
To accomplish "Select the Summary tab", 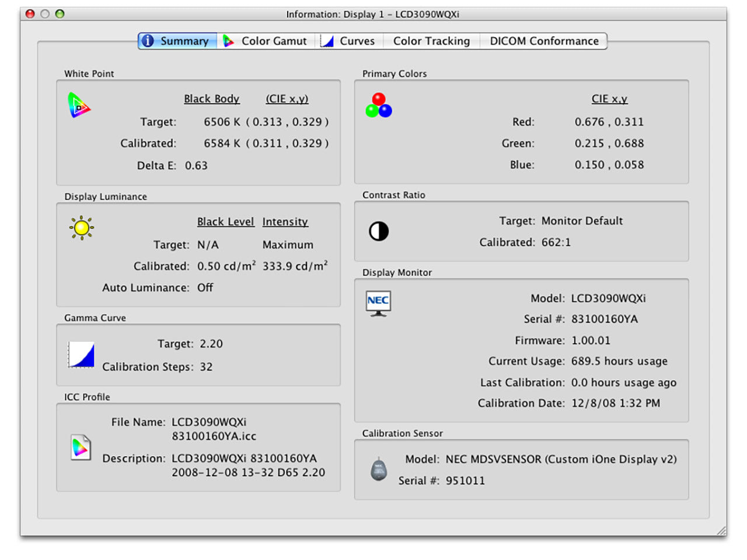I will point(177,41).
